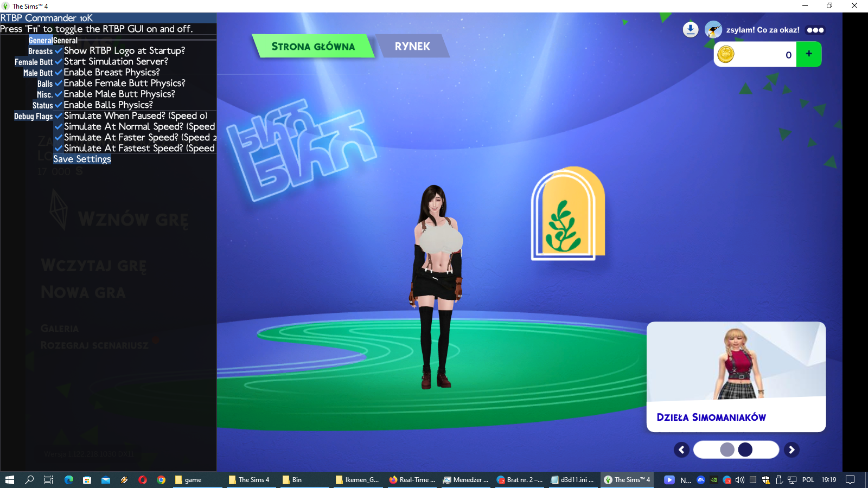868x488 pixels.
Task: Click the EA app tray icon
Action: click(700, 480)
